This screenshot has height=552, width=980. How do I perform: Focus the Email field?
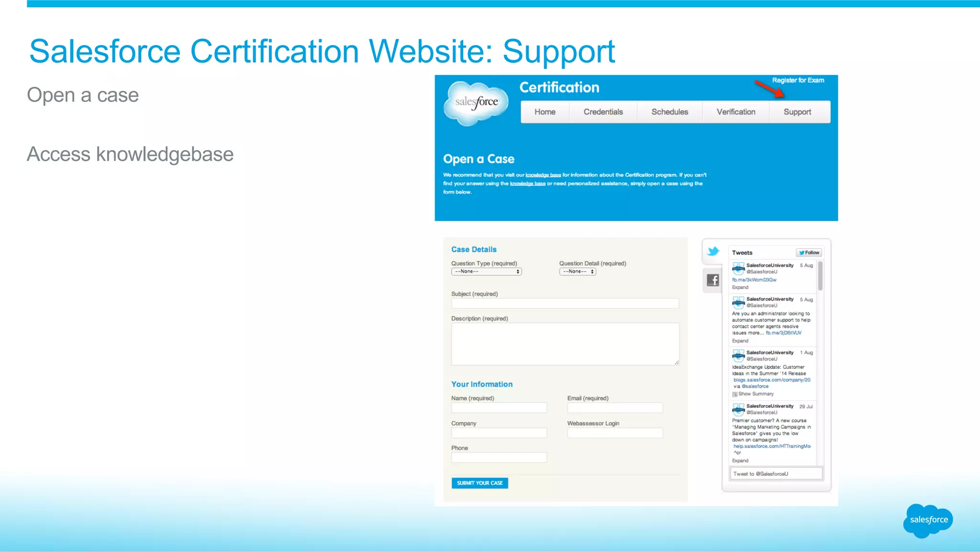pyautogui.click(x=615, y=408)
